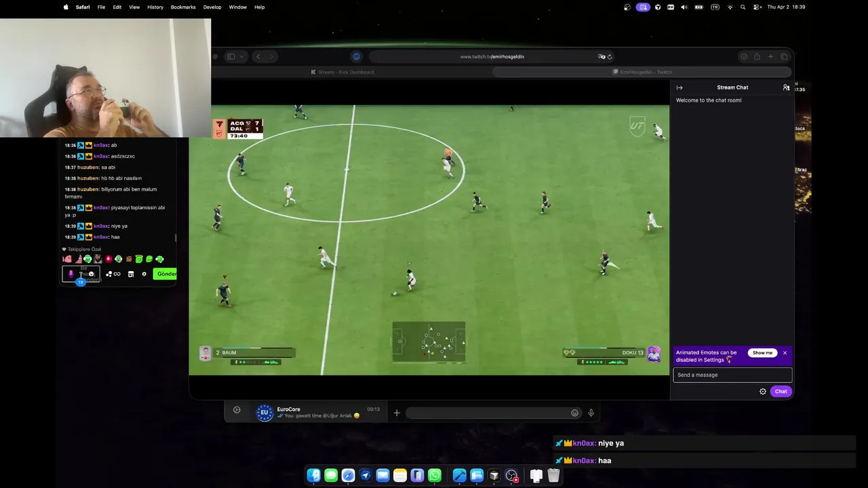Screen dimensions: 868x488
Task: Open the Apple menu
Action: point(66,7)
